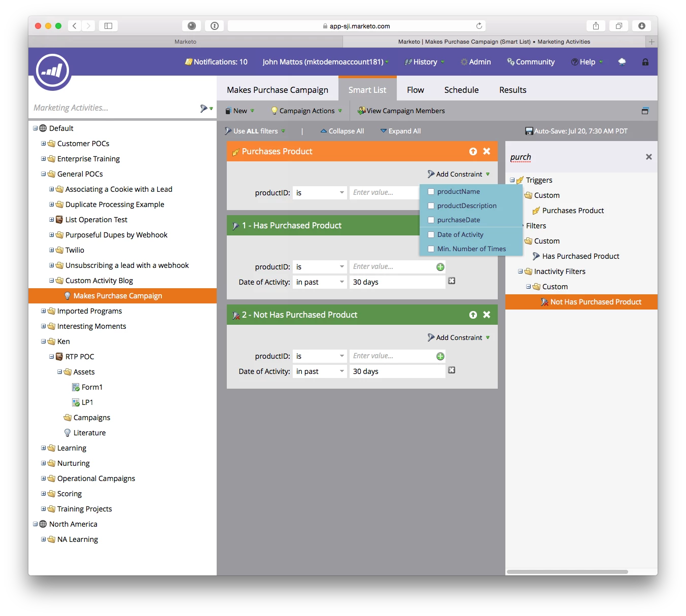Open the History menu

coord(425,62)
